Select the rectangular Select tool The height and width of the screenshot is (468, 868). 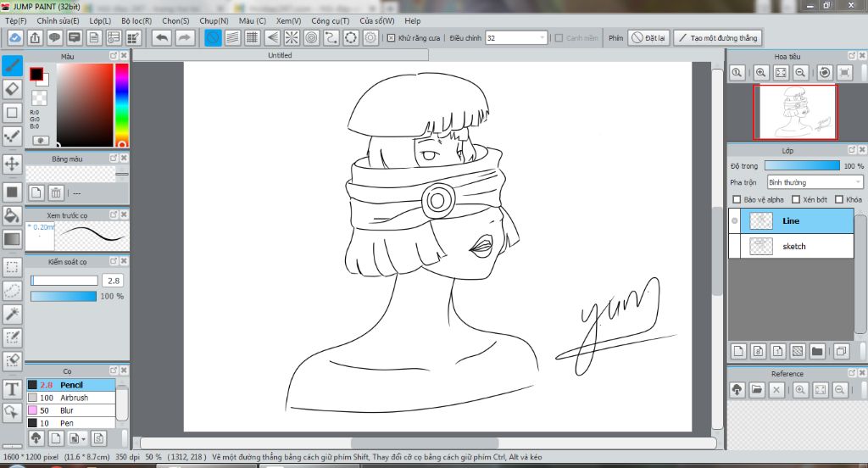coord(12,267)
